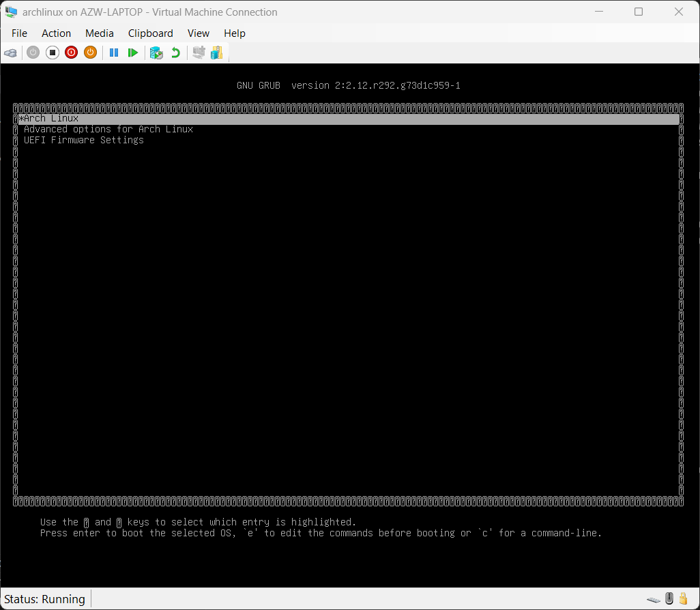Switch to enhanced session mode
The image size is (700, 610).
point(197,53)
